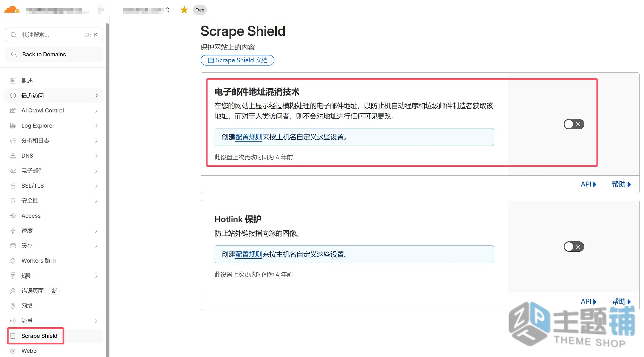Expand the 最近访问 chevron
Screen dimensions: 644x357
96,96
